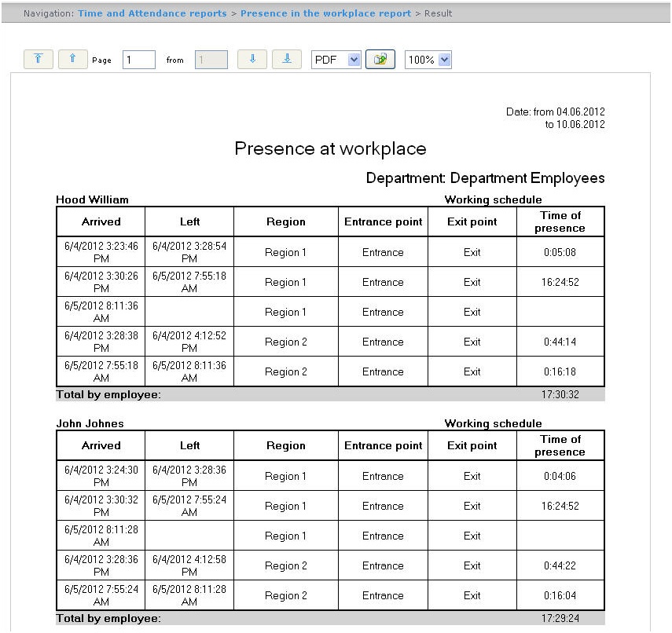Click left cell 6/4/2012 3:28:36 PM
This screenshot has width=672, height=633.
pos(189,476)
